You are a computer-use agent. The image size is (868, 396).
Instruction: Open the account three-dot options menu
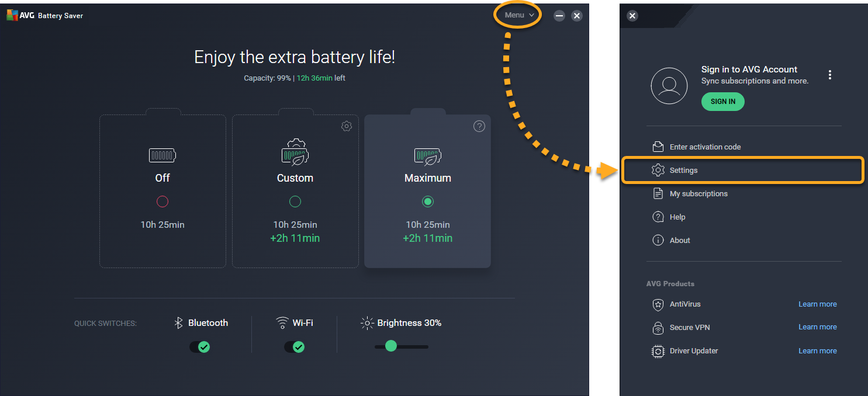click(x=829, y=75)
